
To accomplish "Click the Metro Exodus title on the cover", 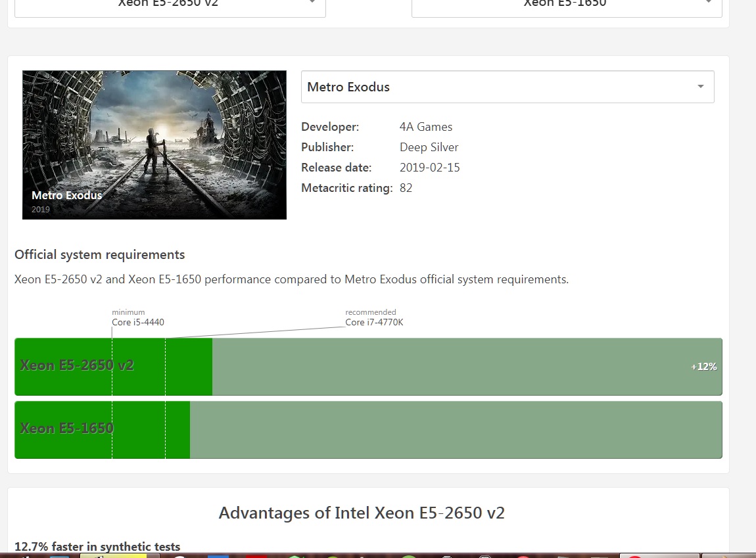I will pyautogui.click(x=66, y=195).
